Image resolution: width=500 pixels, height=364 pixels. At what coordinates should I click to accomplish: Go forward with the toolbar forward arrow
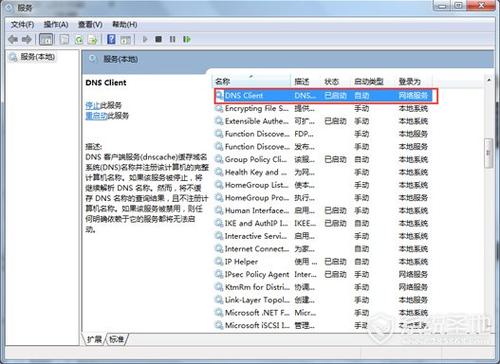pyautogui.click(x=27, y=40)
